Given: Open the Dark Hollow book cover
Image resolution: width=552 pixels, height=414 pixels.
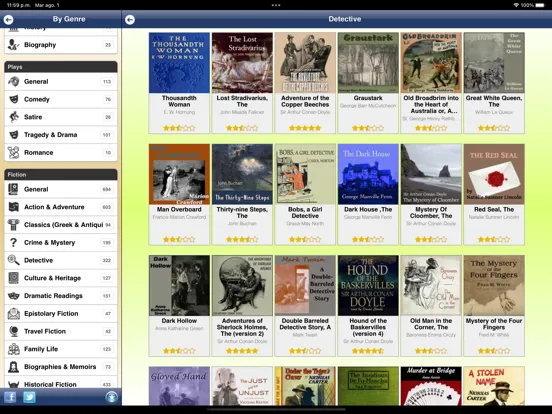Looking at the screenshot, I should (x=179, y=286).
